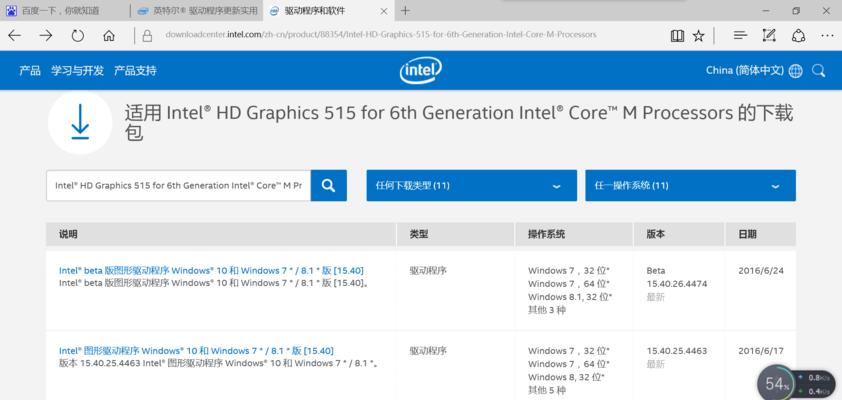
Task: Click the page title 适用 Intel HD Graphics 515
Action: pyautogui.click(x=459, y=123)
